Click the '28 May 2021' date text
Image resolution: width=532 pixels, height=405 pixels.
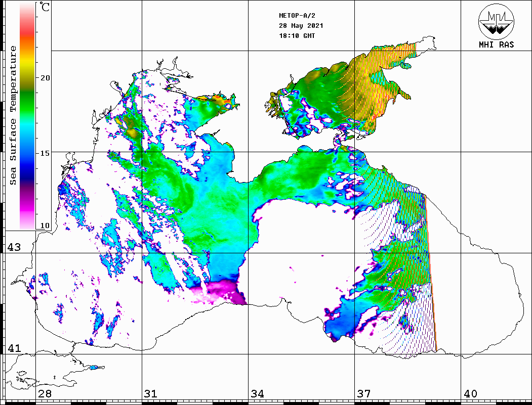[x=301, y=26]
